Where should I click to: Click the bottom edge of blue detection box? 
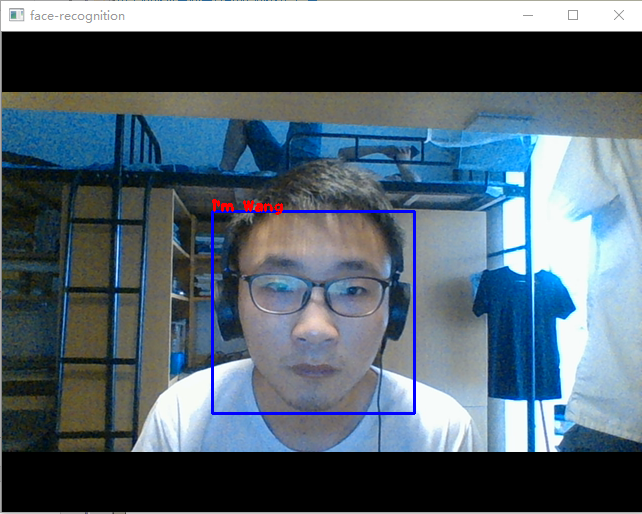tap(313, 412)
